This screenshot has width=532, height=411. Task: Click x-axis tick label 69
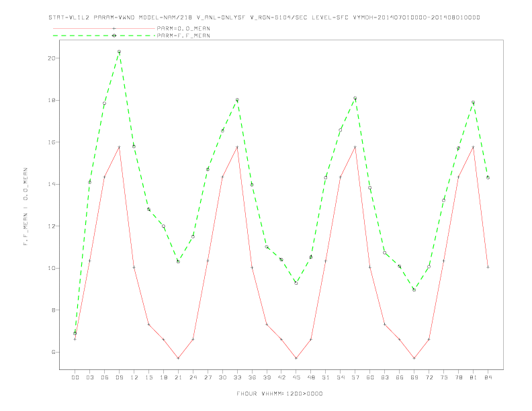(x=414, y=377)
